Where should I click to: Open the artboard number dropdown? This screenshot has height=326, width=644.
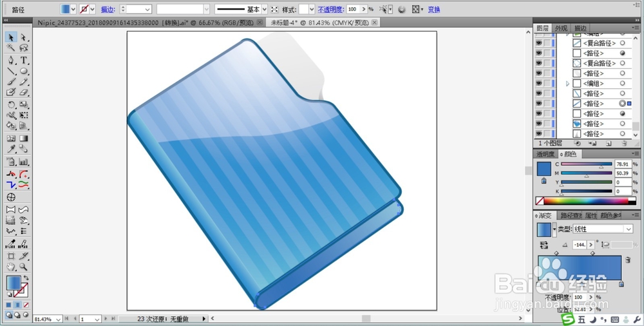tap(97, 319)
